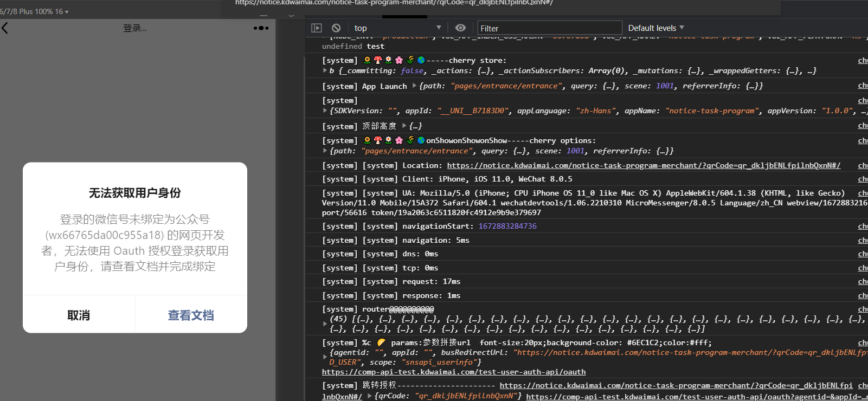This screenshot has height=401, width=868.
Task: Expand the SDKVersion system info object
Action: (x=325, y=111)
